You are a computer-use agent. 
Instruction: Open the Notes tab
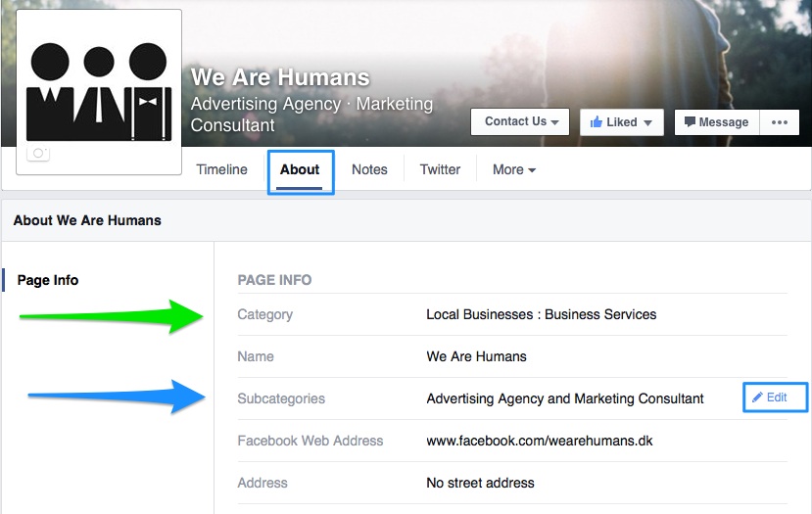pyautogui.click(x=369, y=169)
